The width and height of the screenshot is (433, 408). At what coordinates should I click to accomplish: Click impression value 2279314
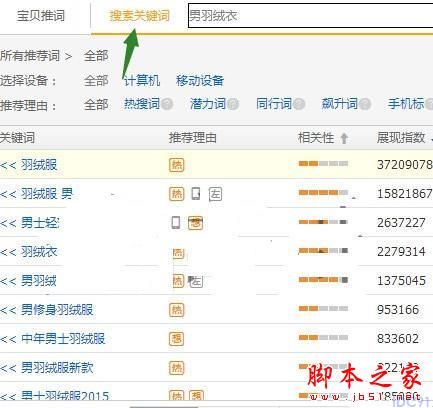[x=401, y=252]
